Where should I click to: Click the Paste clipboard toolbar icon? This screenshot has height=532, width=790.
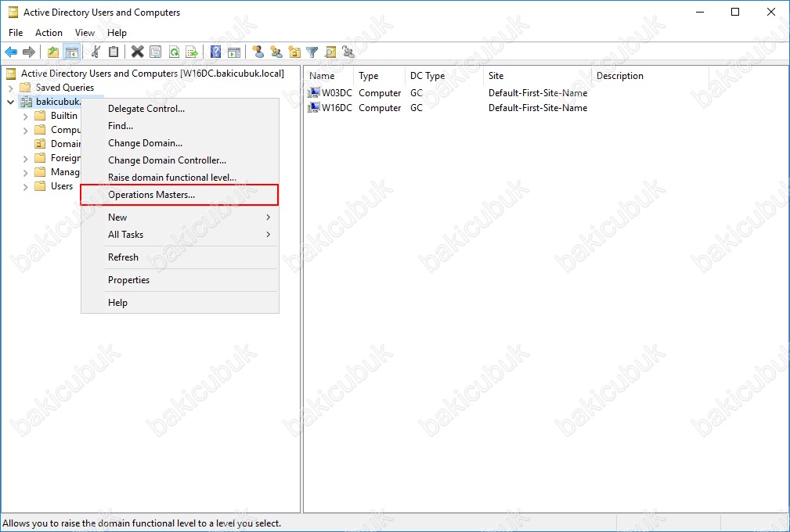coord(114,52)
